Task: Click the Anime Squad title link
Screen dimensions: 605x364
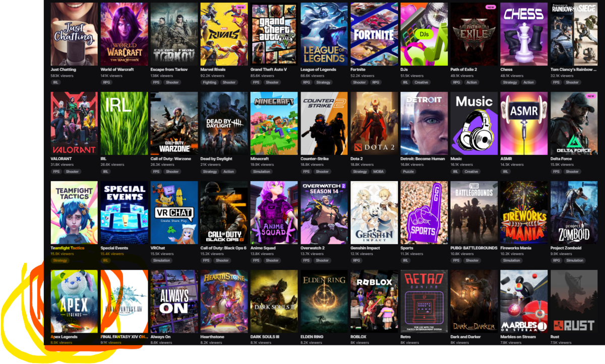Action: coord(263,248)
